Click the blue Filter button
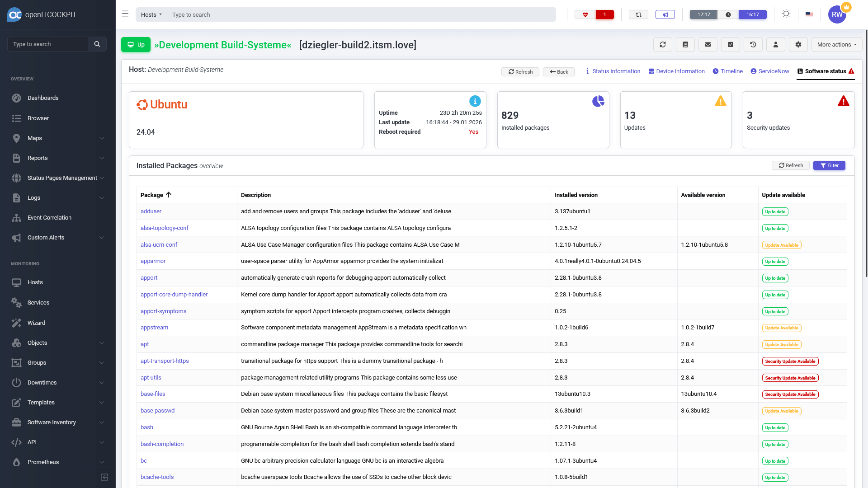The height and width of the screenshot is (488, 868). [x=829, y=165]
